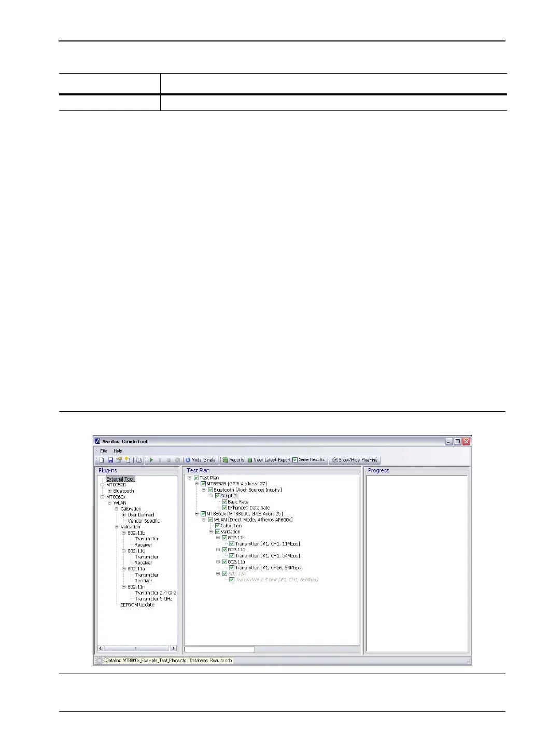Screen dimensions: 535x756
Task: Collapse the 802.11n node in Plug-ins
Action: [124, 587]
